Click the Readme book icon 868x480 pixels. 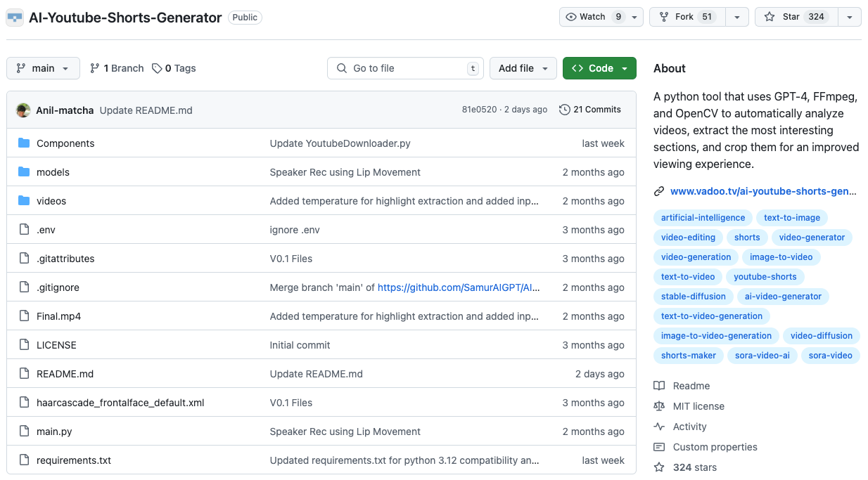coord(659,385)
